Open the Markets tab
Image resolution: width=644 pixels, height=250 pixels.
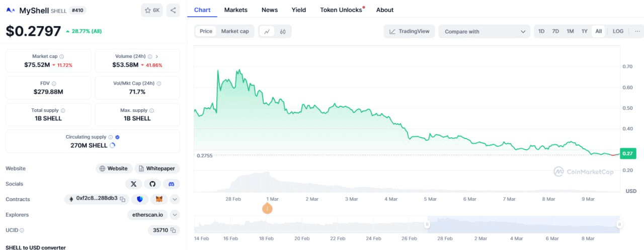[236, 10]
